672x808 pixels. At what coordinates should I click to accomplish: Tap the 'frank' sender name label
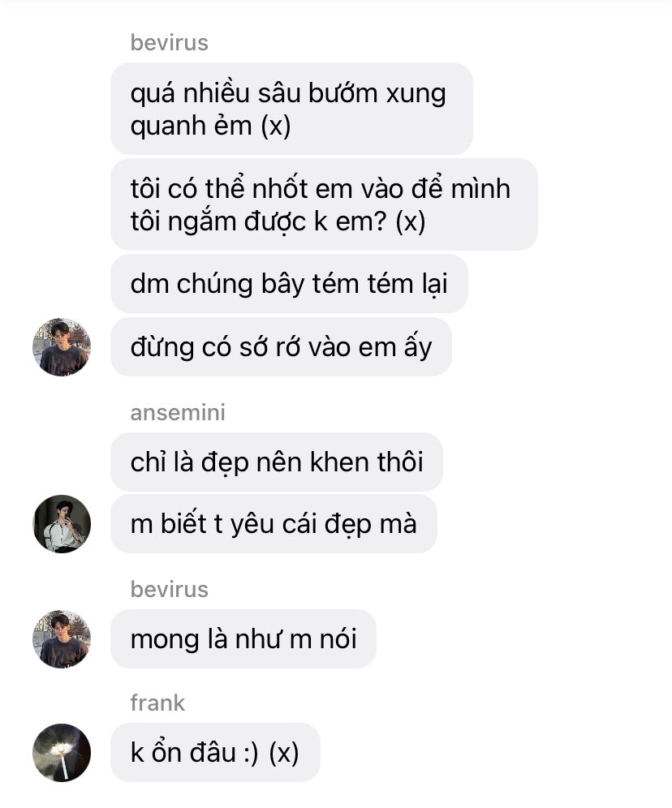click(x=157, y=703)
